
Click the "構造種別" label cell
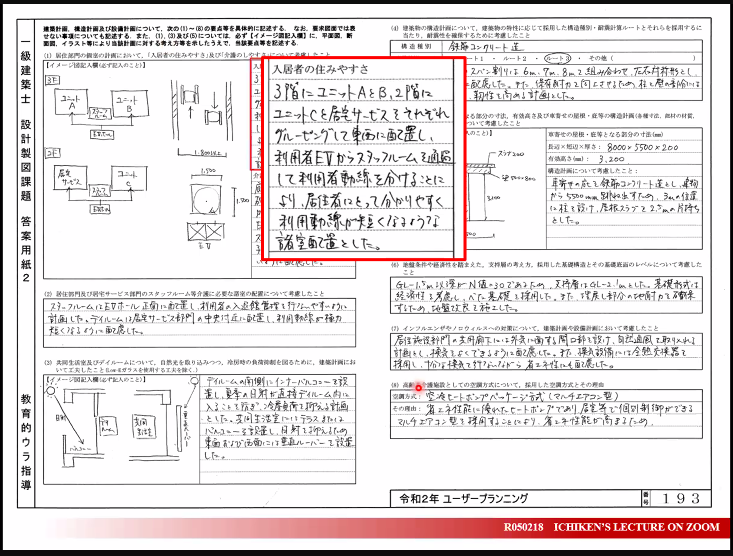pyautogui.click(x=416, y=46)
